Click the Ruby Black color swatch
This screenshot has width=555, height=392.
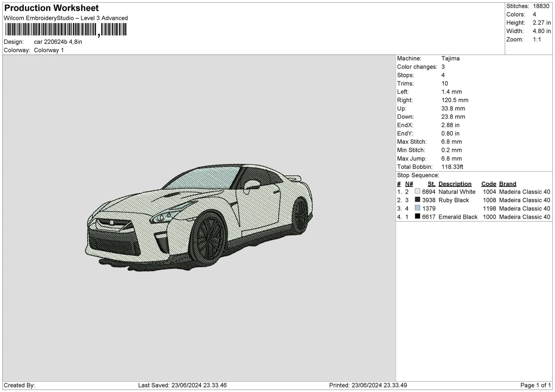[417, 200]
